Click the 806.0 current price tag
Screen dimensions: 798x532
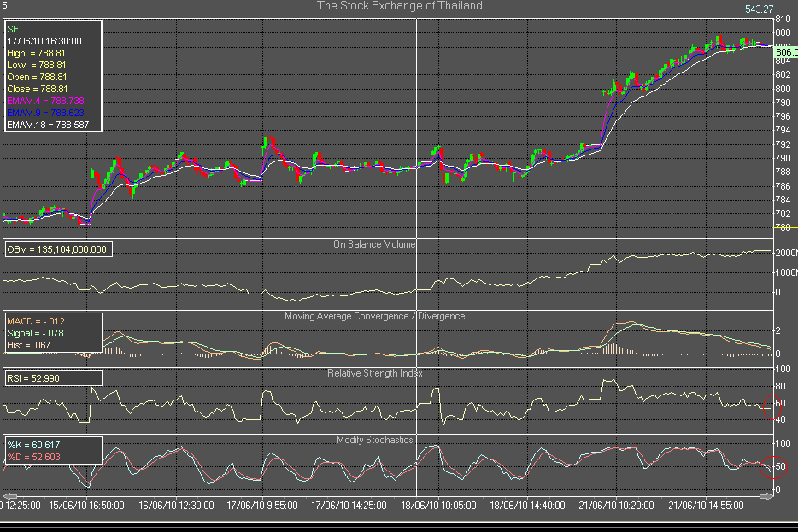[x=786, y=52]
